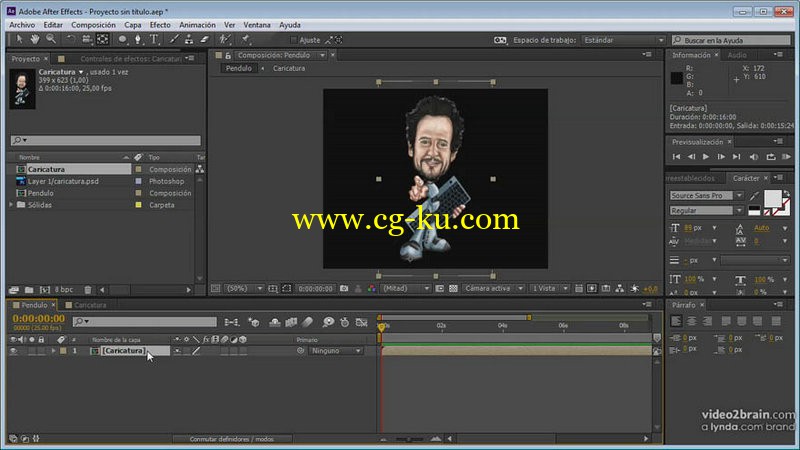Open the Cámara activa dropdown
The width and height of the screenshot is (800, 450).
coord(493,289)
